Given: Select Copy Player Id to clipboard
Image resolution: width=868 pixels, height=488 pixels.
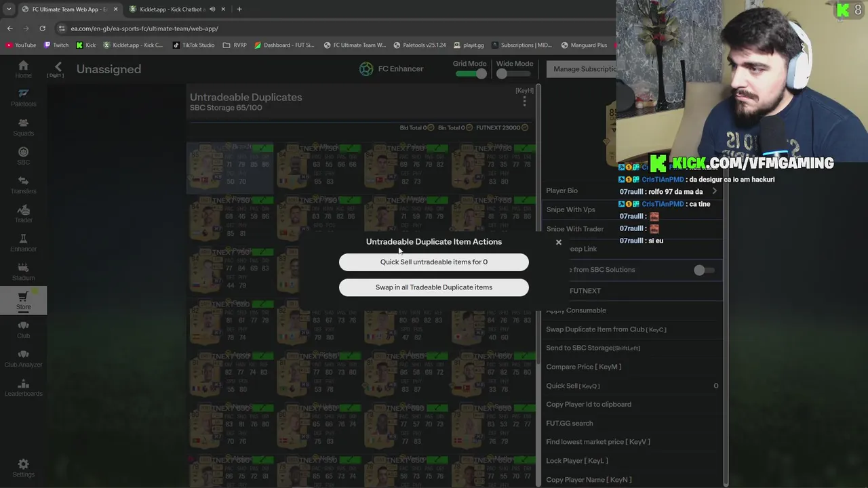Looking at the screenshot, I should point(632,405).
